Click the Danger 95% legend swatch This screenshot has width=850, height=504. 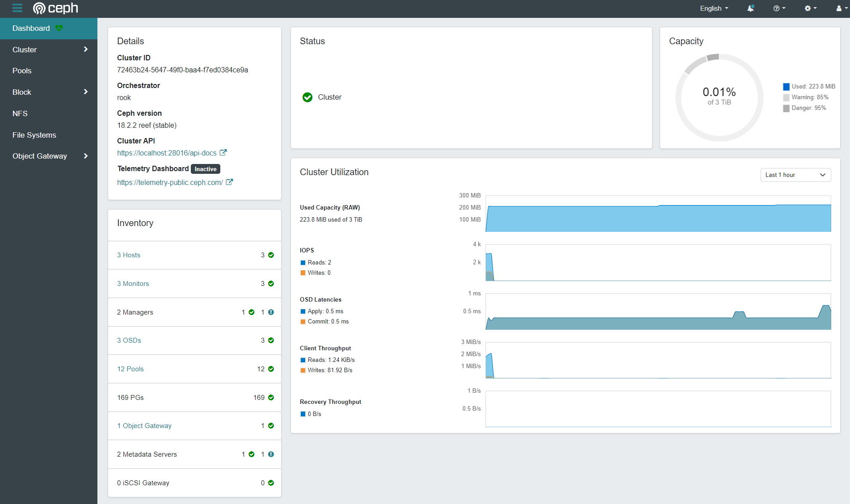[786, 108]
